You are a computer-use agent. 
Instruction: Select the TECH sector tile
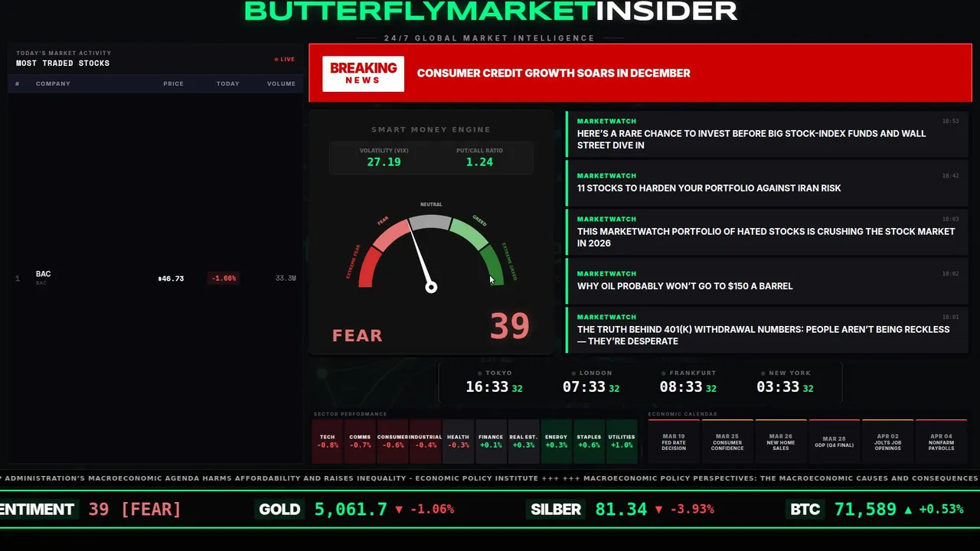pyautogui.click(x=328, y=442)
